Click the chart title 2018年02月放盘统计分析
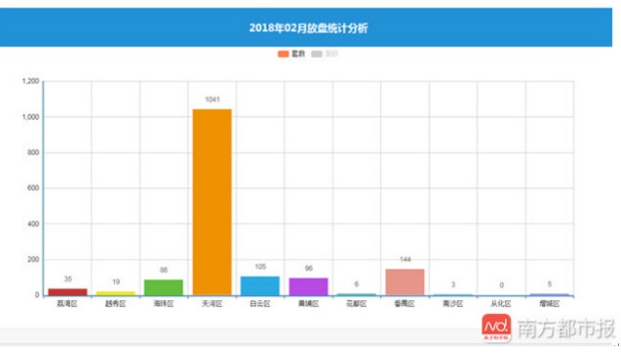The width and height of the screenshot is (621, 364). pos(308,28)
